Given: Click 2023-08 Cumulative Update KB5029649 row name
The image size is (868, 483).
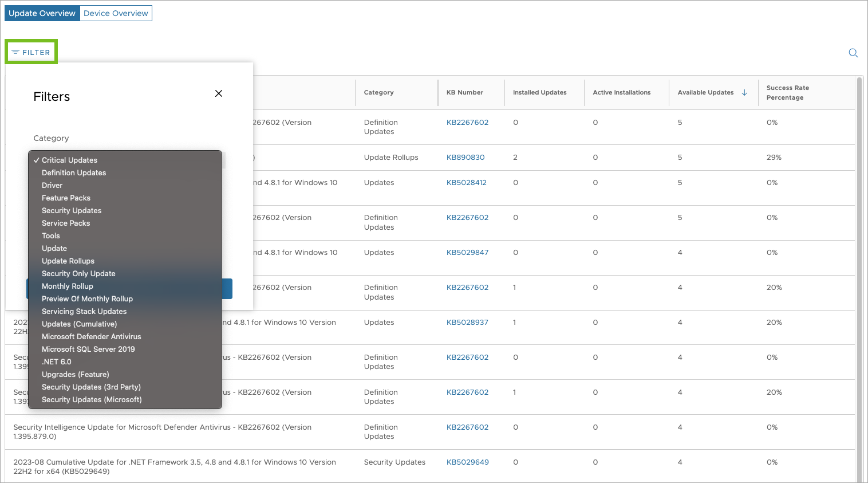Looking at the screenshot, I should coord(175,466).
